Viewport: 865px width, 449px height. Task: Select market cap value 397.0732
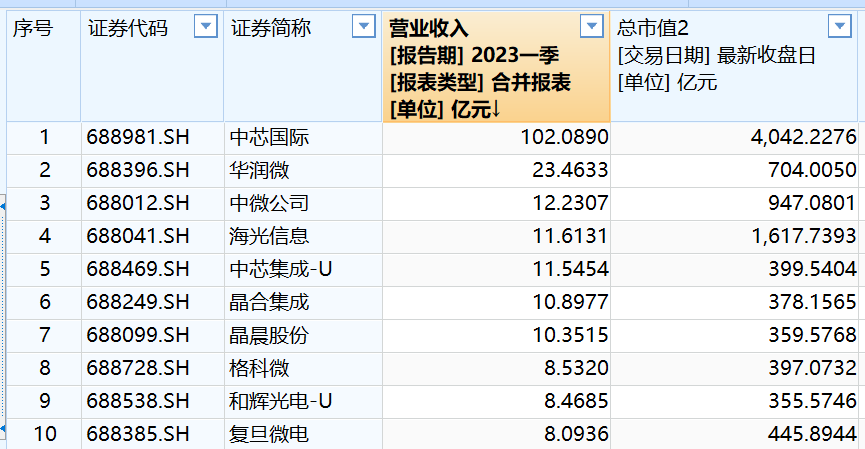[813, 368]
